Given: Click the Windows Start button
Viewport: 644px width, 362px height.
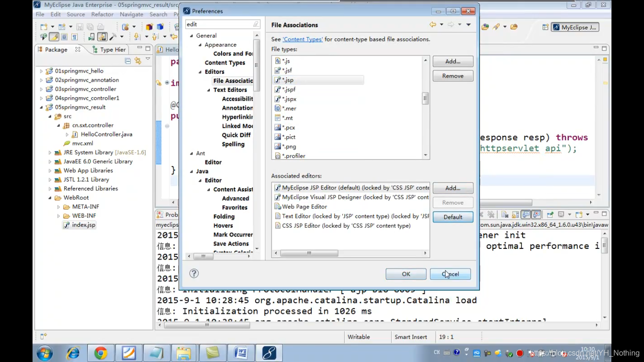Looking at the screenshot, I should 45,353.
